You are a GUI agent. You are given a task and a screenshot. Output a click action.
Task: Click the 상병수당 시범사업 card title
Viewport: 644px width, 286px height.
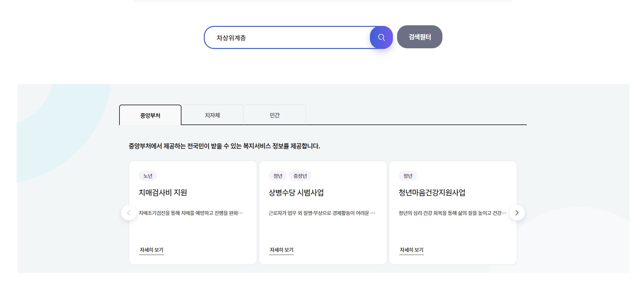(x=296, y=193)
